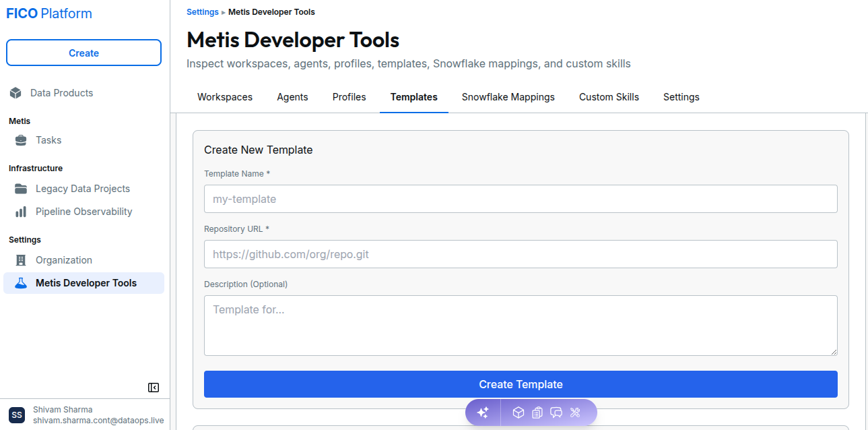Click the email 'shivam.sharma.cont@dataops.live'
The width and height of the screenshot is (868, 430).
98,421
